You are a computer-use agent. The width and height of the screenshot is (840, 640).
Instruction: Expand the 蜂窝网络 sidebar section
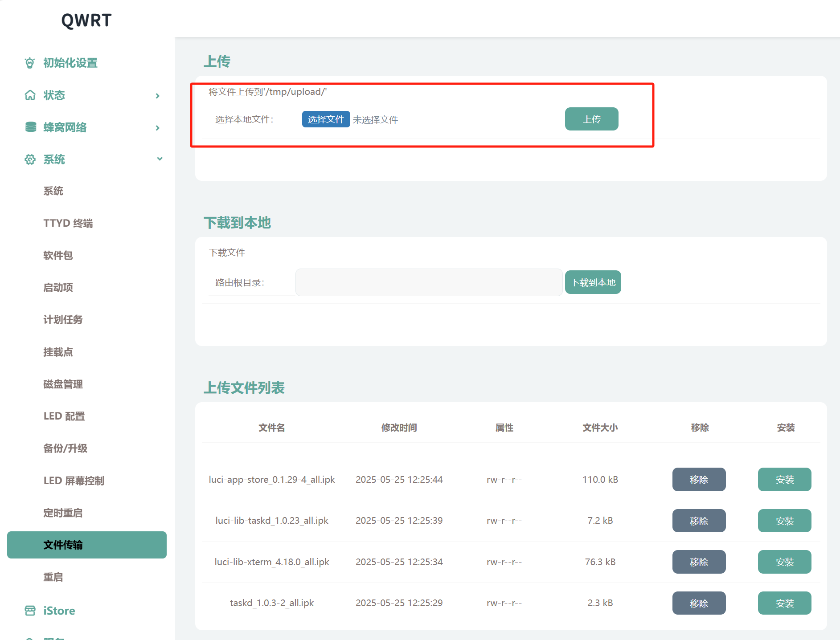[x=157, y=128]
